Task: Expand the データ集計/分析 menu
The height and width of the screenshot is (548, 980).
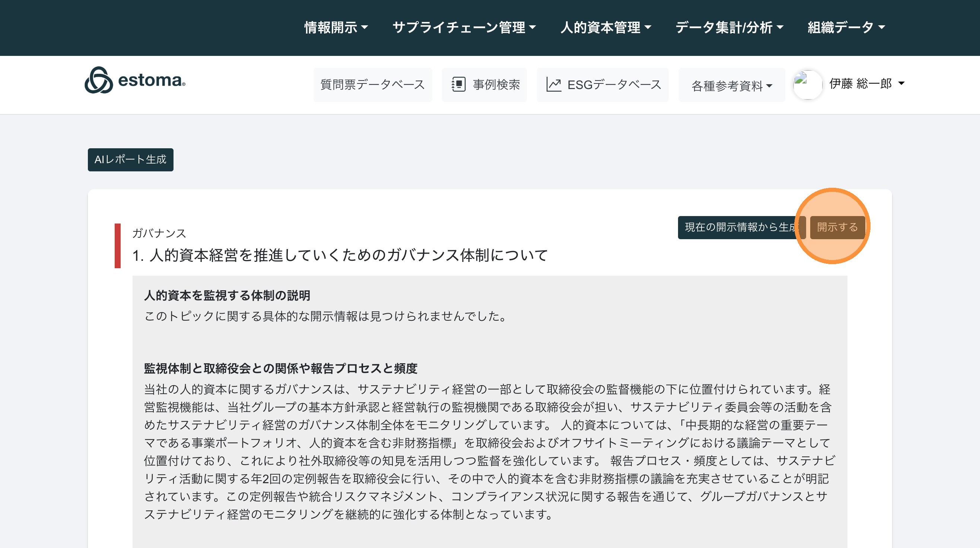Action: (x=729, y=28)
